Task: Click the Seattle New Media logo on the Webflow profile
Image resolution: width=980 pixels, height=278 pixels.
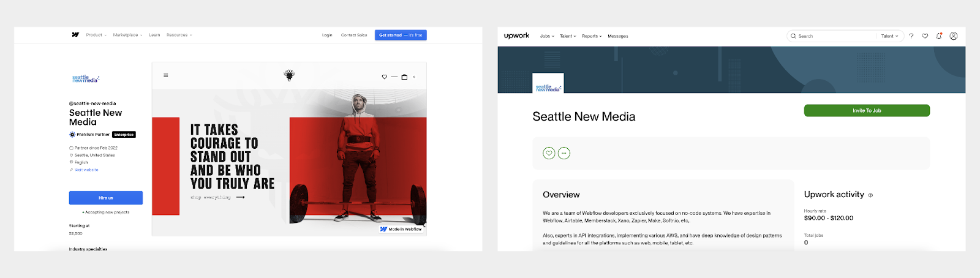Action: coord(85,79)
